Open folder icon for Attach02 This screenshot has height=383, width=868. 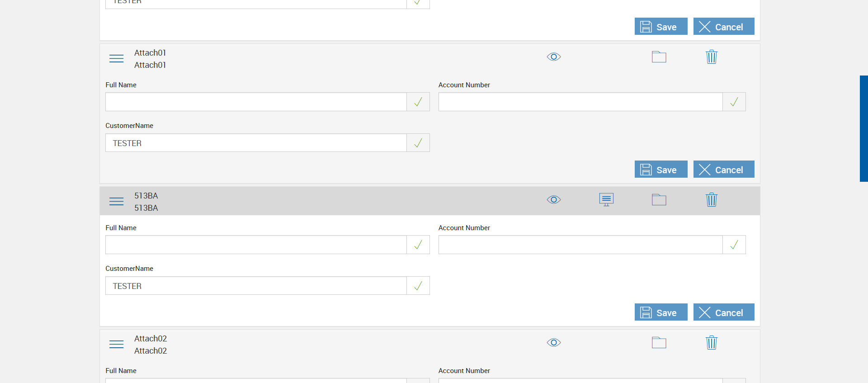(659, 343)
